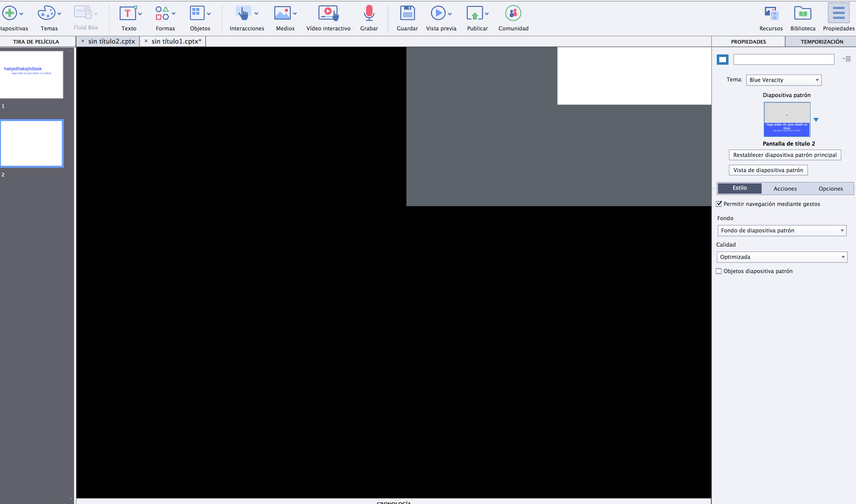Select the Formas shapes icon

[162, 13]
